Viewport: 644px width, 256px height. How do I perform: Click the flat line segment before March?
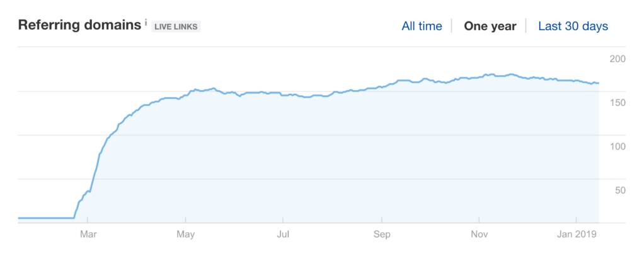[x=44, y=218]
